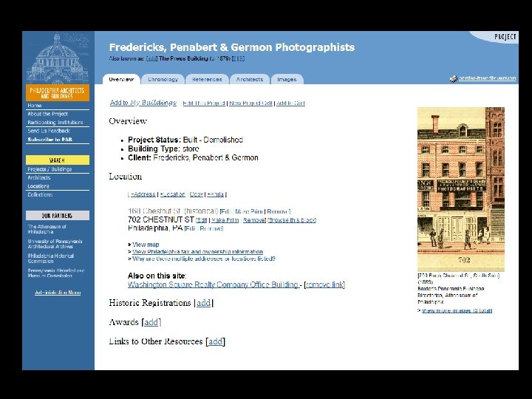Click remove link for Washington Square Realty
The width and height of the screenshot is (532, 399).
point(324,284)
